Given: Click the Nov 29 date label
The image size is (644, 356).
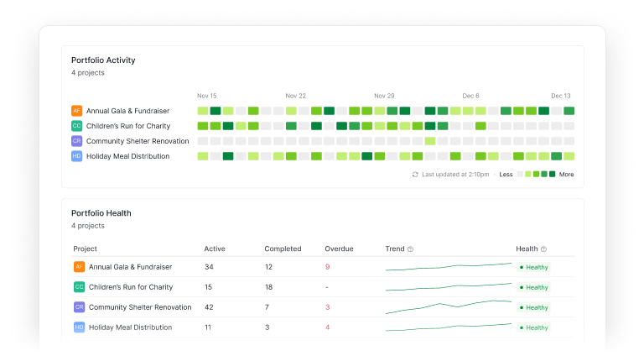Looking at the screenshot, I should pos(384,96).
